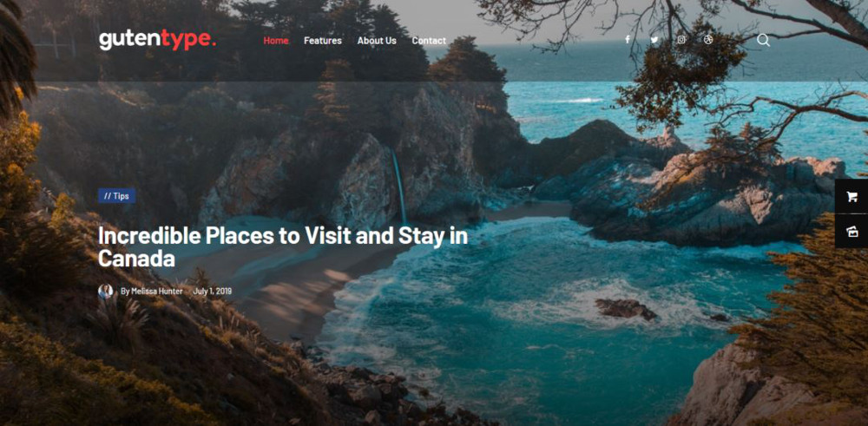Open the Facebook social link
Screen dimensions: 868x426
tap(628, 39)
